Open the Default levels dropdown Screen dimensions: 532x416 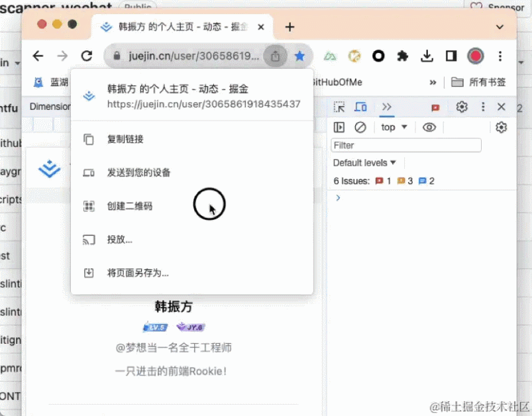[x=364, y=163]
